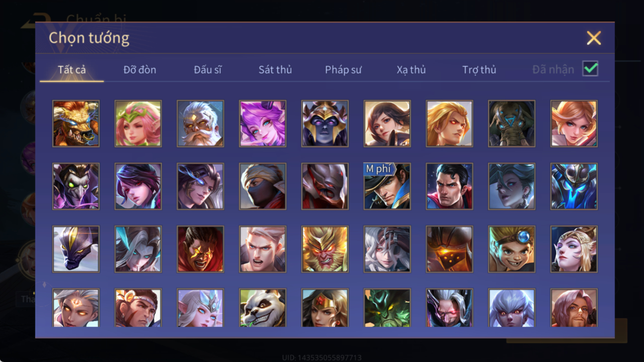Pick the goggles-wearing grinning boy hero

511,249
